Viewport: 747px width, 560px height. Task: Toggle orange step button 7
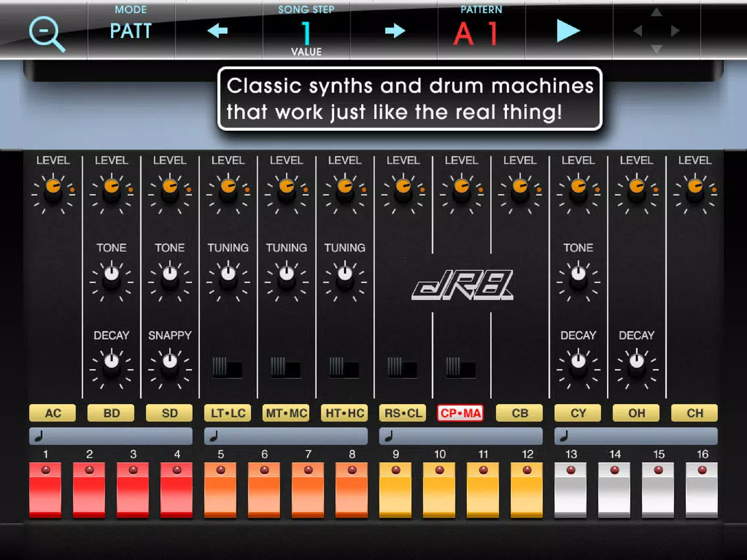308,490
